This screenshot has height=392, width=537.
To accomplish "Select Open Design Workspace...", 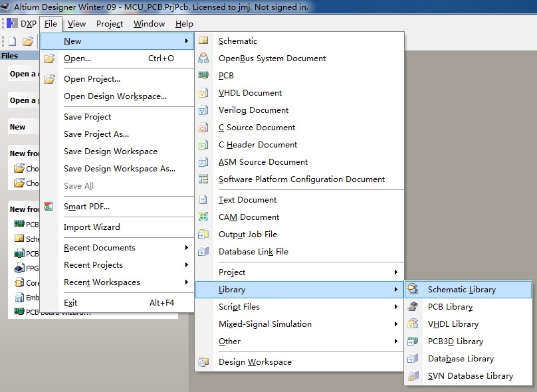I will 117,96.
